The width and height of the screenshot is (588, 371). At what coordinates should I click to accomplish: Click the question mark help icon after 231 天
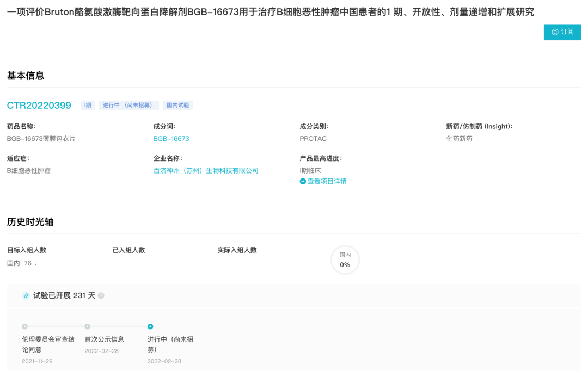[x=101, y=296]
